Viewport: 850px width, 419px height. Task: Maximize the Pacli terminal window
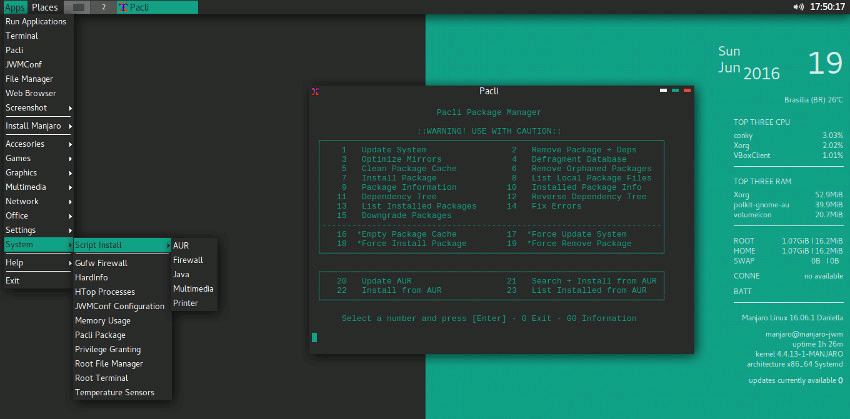click(675, 91)
